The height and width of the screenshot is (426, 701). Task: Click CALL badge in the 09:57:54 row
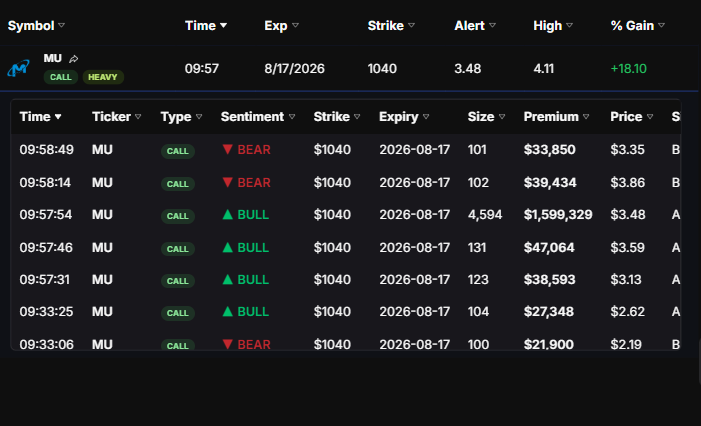177,216
